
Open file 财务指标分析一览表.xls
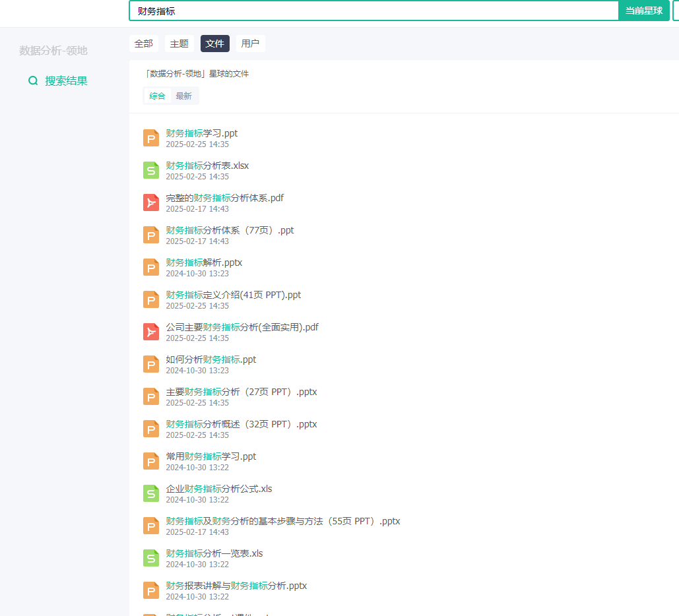pyautogui.click(x=214, y=553)
